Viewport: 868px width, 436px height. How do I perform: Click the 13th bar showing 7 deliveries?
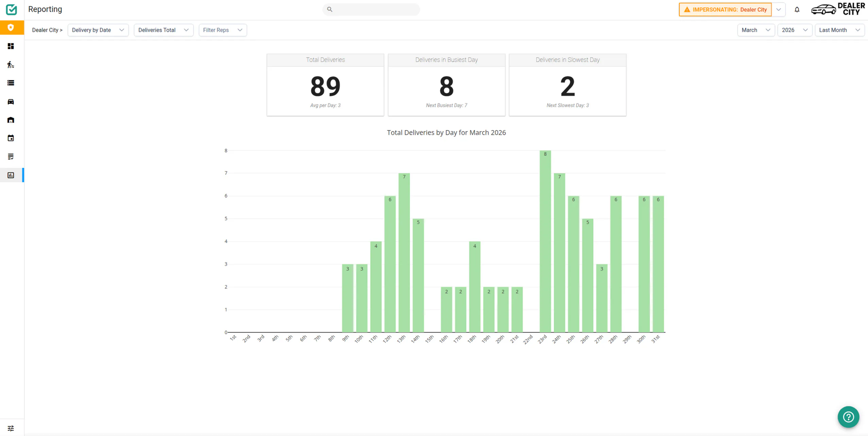click(404, 253)
